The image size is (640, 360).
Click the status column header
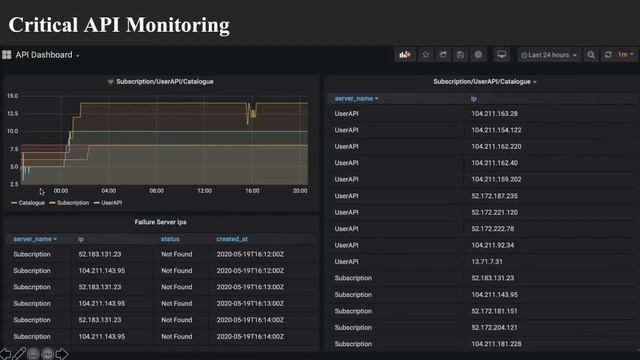click(170, 239)
